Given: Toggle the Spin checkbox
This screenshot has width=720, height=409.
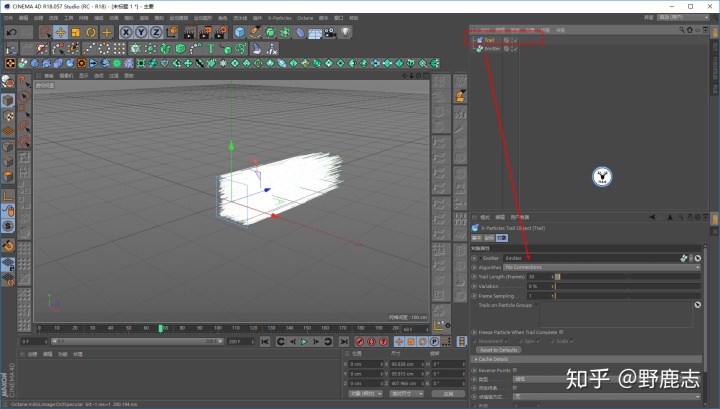Looking at the screenshot, I should (539, 341).
